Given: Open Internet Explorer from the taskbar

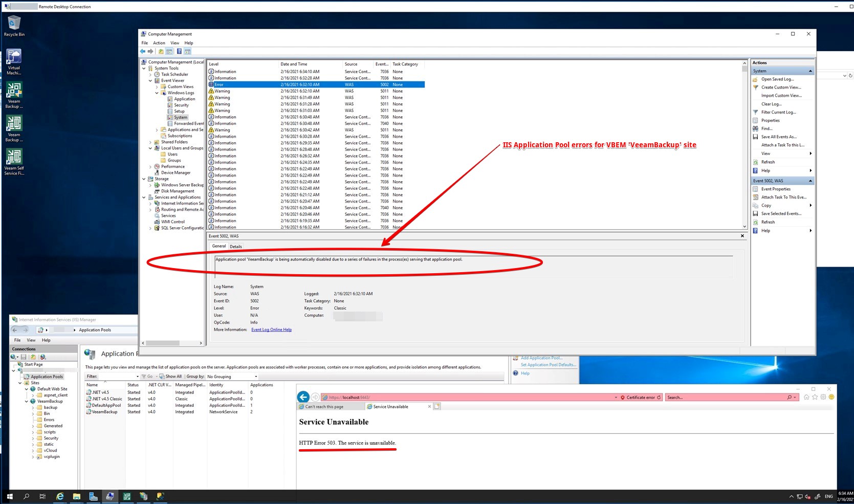Looking at the screenshot, I should pos(60,496).
